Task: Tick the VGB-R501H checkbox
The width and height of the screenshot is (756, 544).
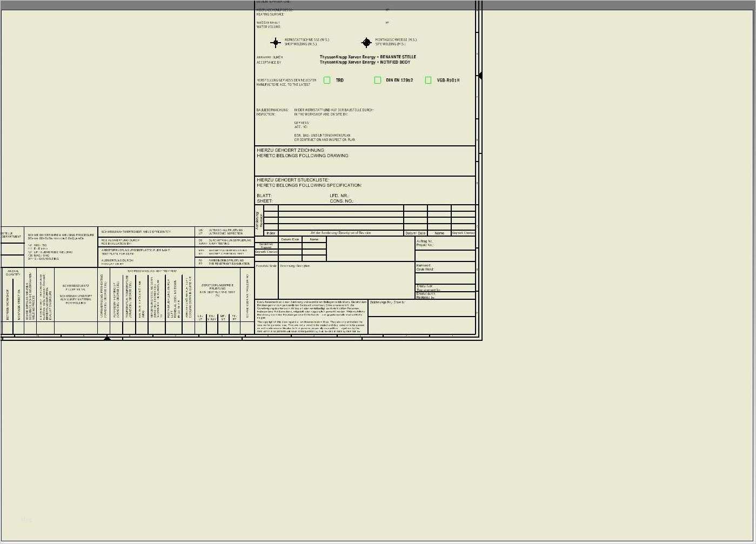Action: [429, 80]
